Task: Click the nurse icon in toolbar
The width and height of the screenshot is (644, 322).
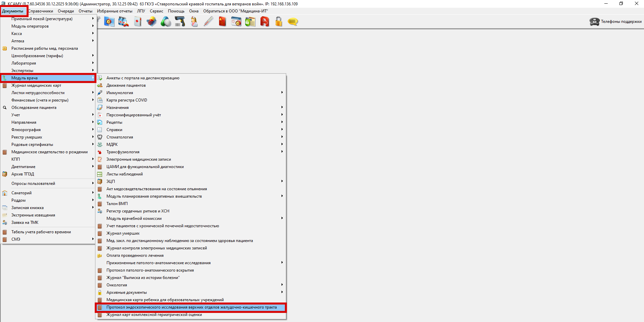Action: point(194,22)
